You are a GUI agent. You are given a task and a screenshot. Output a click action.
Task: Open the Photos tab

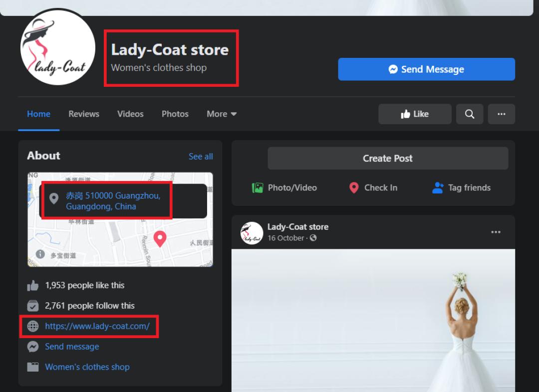[x=175, y=114]
